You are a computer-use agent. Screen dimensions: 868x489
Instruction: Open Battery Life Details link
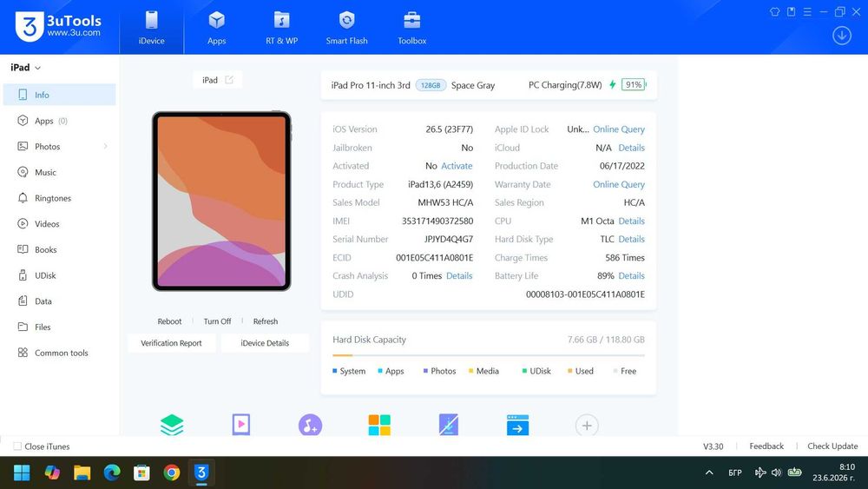click(632, 276)
